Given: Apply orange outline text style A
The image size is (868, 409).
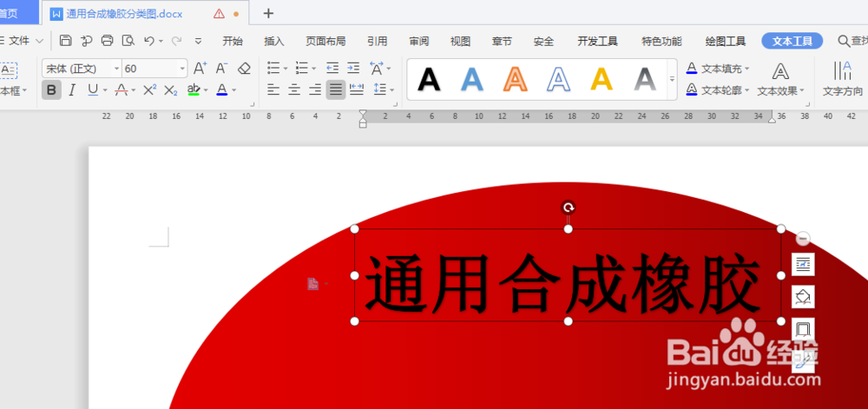Looking at the screenshot, I should [515, 79].
